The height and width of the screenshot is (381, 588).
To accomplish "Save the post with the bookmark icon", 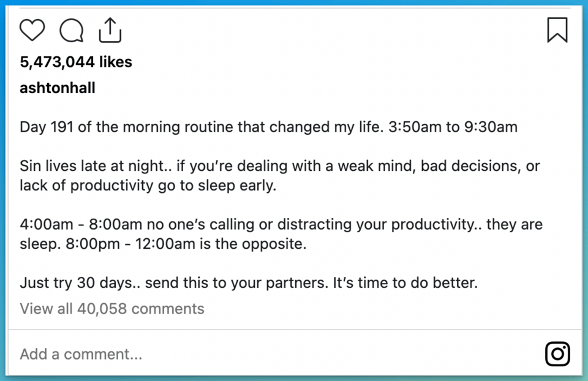I will 557,30.
